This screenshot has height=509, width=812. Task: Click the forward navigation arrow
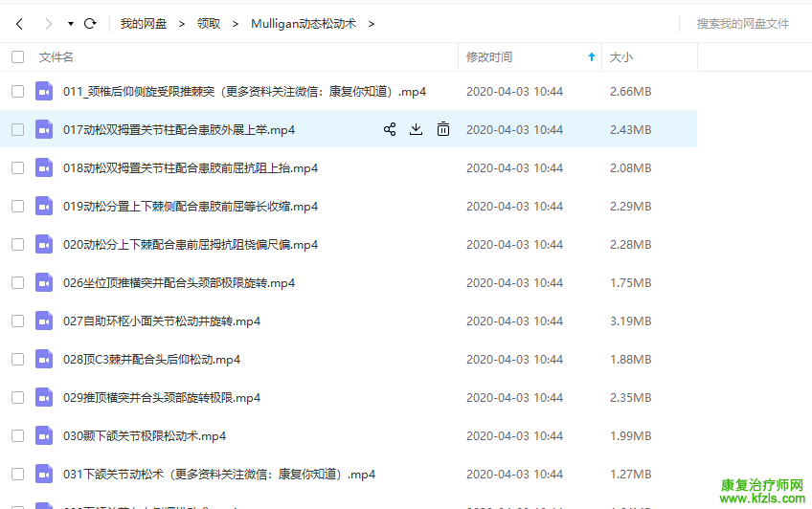point(46,23)
